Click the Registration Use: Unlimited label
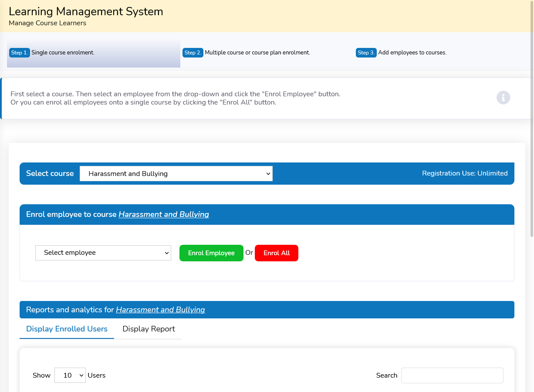The width and height of the screenshot is (534, 392). (464, 173)
